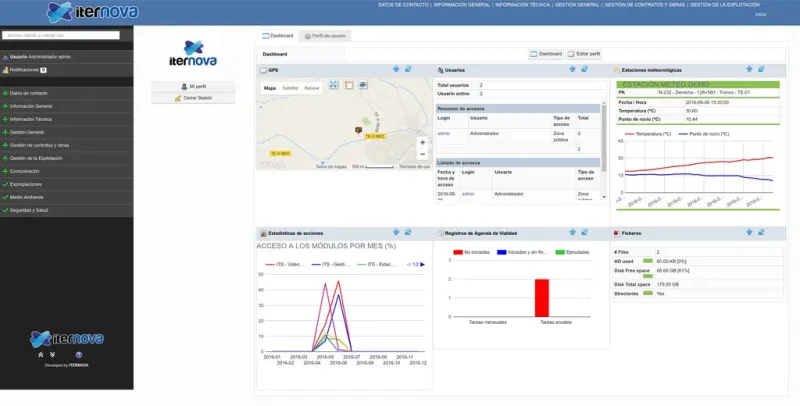Click the Usuario person icon in sidebar
The height and width of the screenshot is (406, 800).
click(6, 57)
